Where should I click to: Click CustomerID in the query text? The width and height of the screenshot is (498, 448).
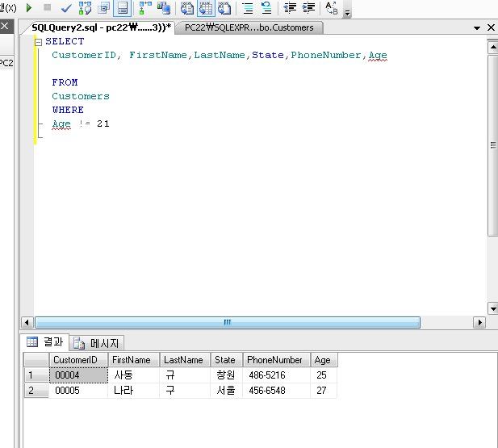point(84,55)
